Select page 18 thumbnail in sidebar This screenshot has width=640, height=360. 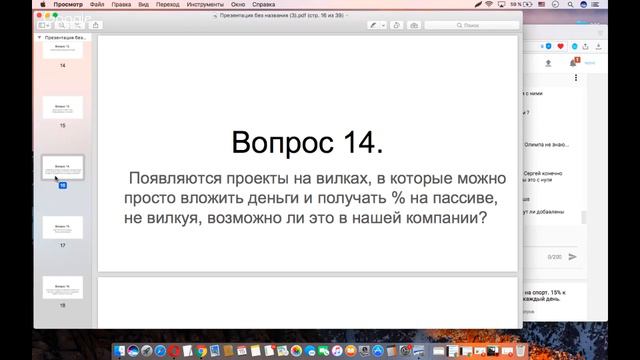coord(62,287)
